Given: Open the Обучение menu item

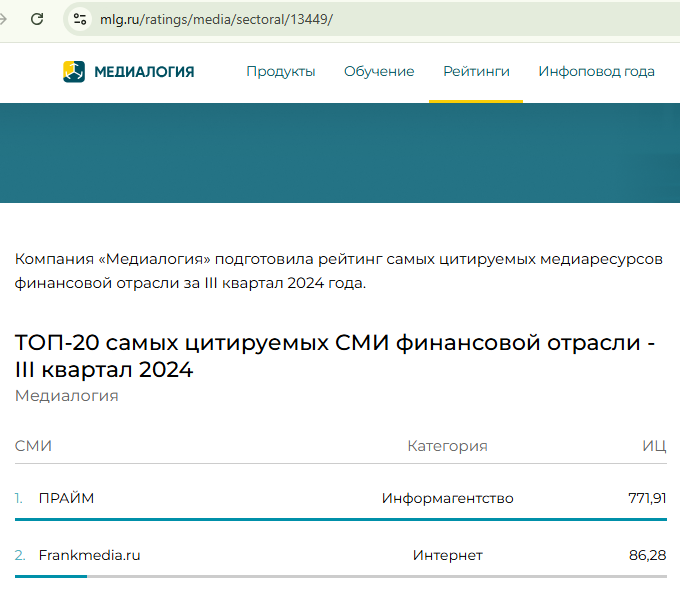Looking at the screenshot, I should tap(379, 72).
